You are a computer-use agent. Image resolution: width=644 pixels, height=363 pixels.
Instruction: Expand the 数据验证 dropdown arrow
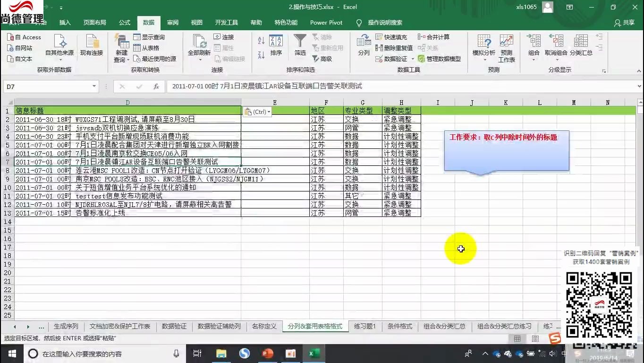(x=413, y=59)
